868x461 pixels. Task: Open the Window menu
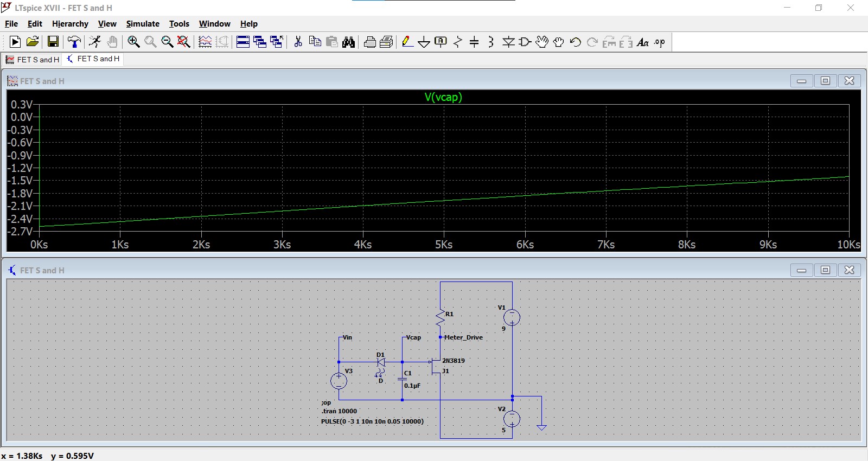(214, 24)
